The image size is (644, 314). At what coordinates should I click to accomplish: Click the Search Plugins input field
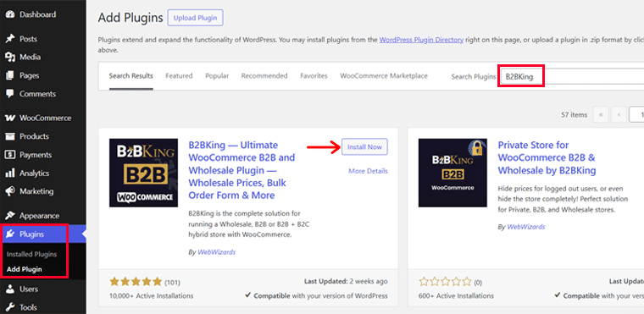573,76
